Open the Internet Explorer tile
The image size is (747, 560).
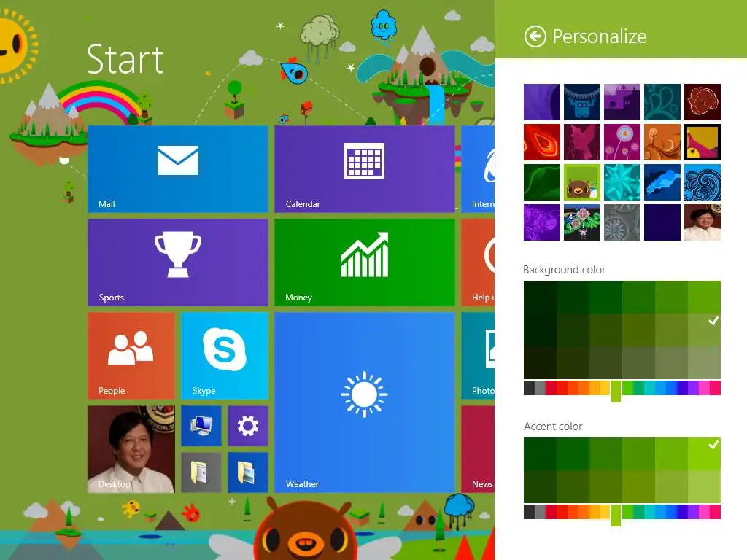tap(478, 169)
